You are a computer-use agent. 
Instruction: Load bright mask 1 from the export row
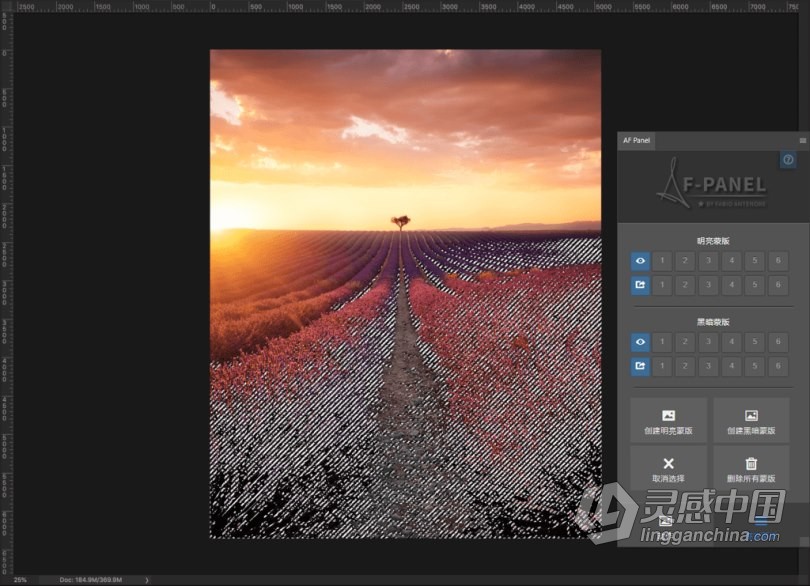click(662, 285)
